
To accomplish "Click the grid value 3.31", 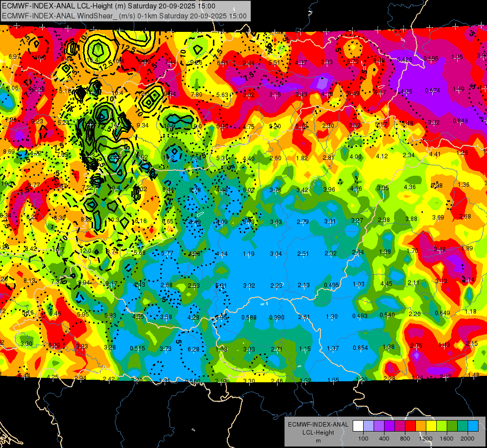I will coord(330,222).
